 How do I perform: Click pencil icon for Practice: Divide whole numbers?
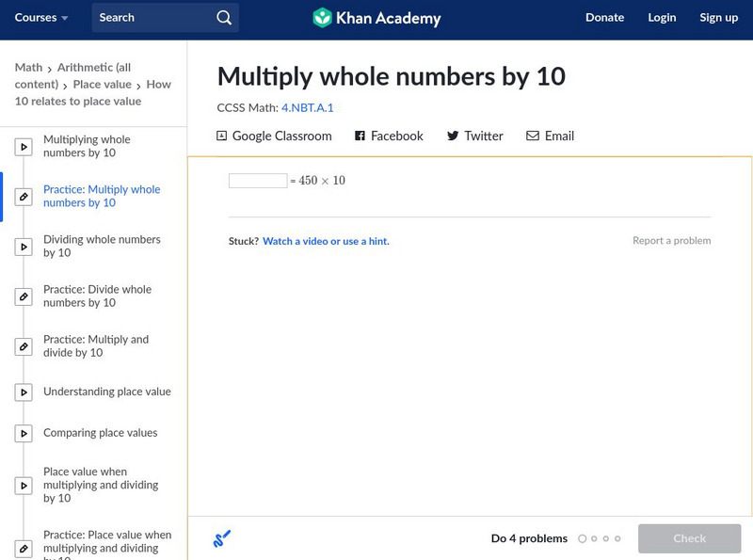tap(24, 296)
